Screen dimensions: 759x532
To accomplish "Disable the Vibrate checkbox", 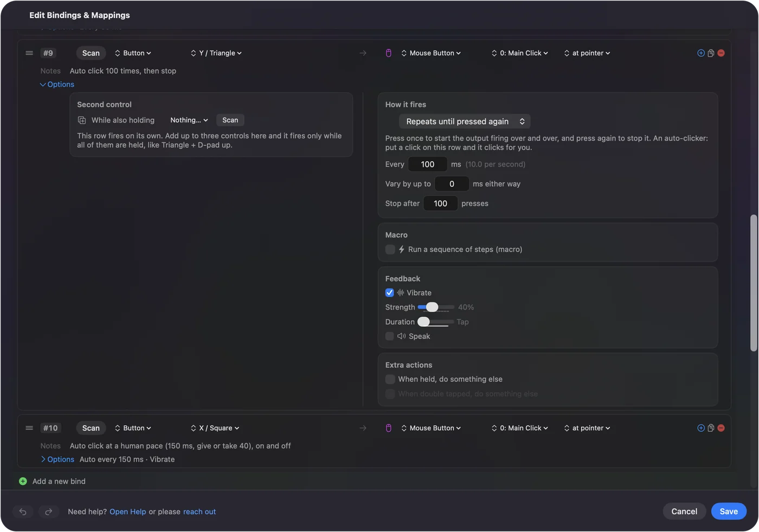I will tap(389, 293).
